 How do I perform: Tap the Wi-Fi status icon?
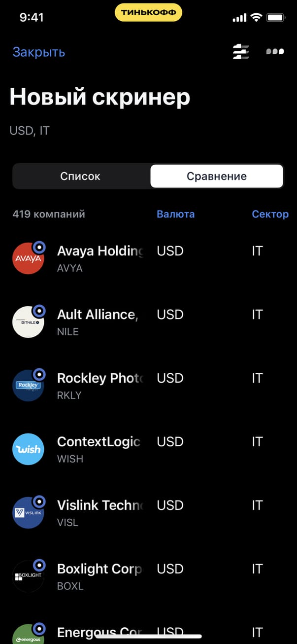256,18
